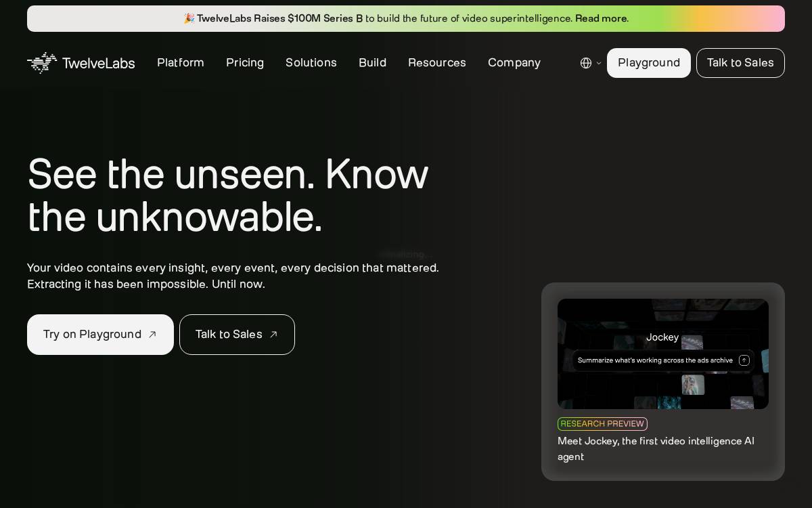
Task: Click the submit arrow icon in Jockey prompt
Action: (x=744, y=360)
